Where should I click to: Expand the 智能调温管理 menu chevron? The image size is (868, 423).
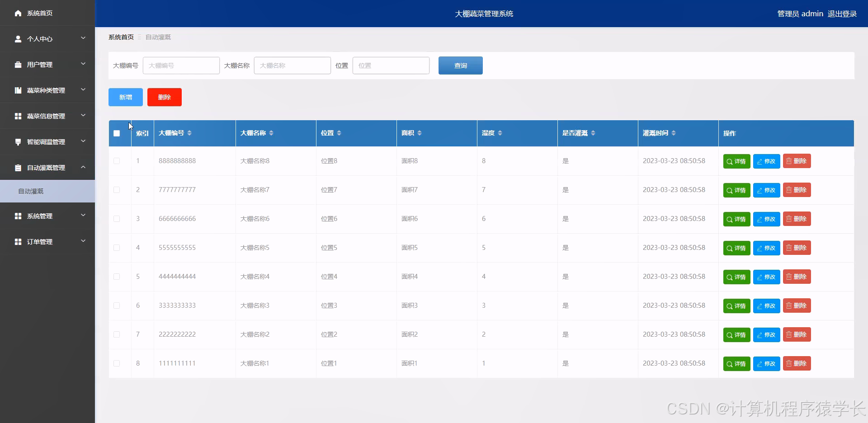[x=83, y=141]
